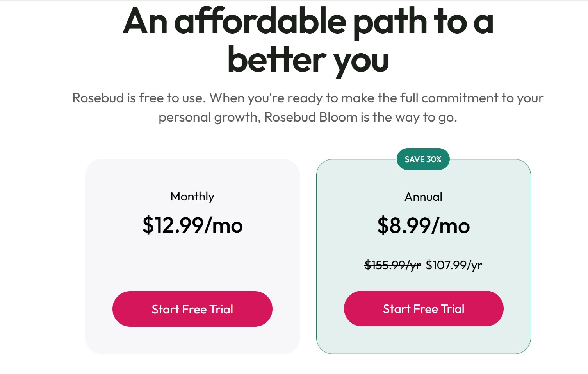This screenshot has height=374, width=588.
Task: Click the word "path" in the headline
Action: 390,21
